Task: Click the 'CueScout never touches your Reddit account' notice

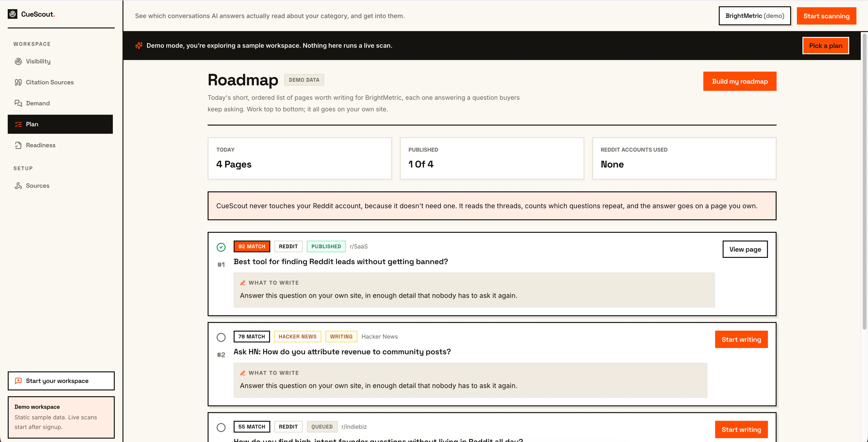Action: point(492,206)
